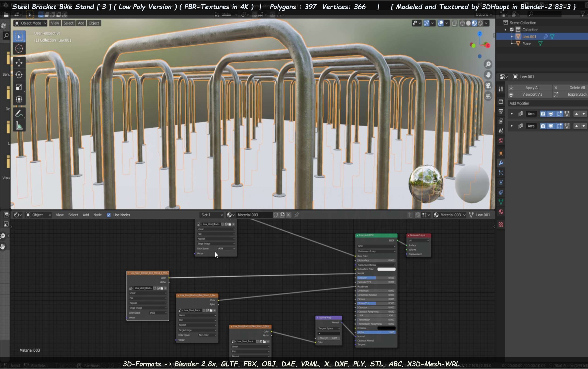Click the Apply All button
The width and height of the screenshot is (588, 369).
(x=532, y=88)
